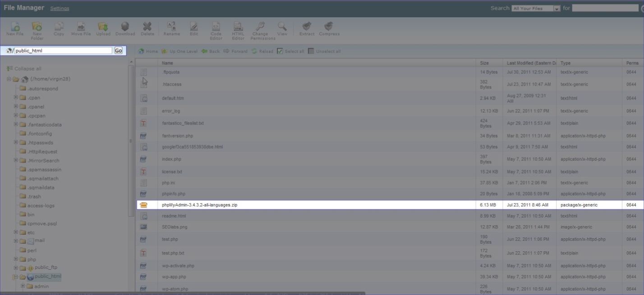This screenshot has height=295, width=644.
Task: Click the /home/virgin28 root node
Action: pyautogui.click(x=50, y=79)
